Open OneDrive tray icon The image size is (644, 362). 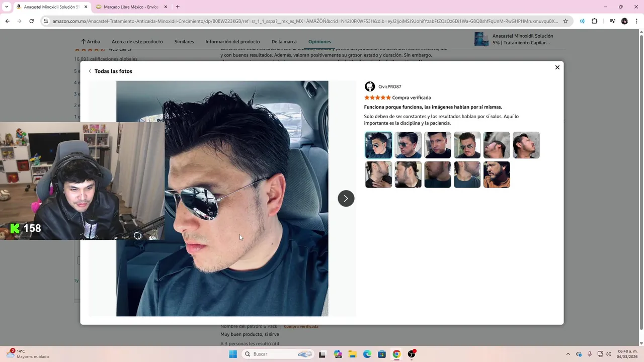[x=579, y=354]
